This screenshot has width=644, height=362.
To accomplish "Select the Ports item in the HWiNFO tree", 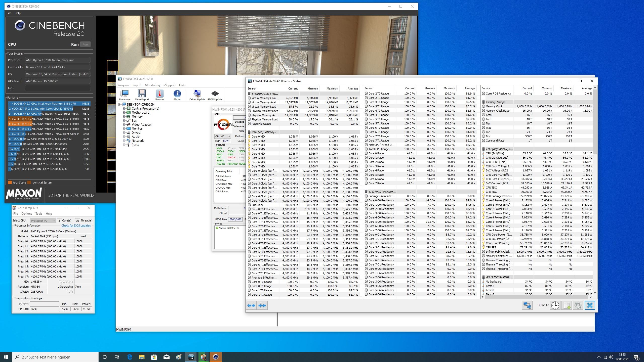I will [135, 145].
